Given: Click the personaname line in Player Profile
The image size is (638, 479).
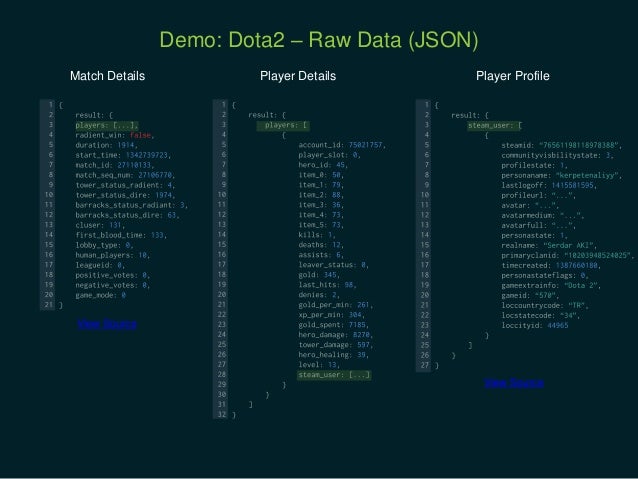Looking at the screenshot, I should (562, 175).
